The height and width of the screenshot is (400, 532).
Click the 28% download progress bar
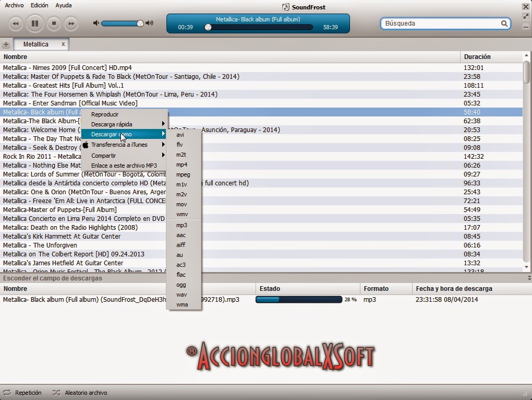click(298, 300)
